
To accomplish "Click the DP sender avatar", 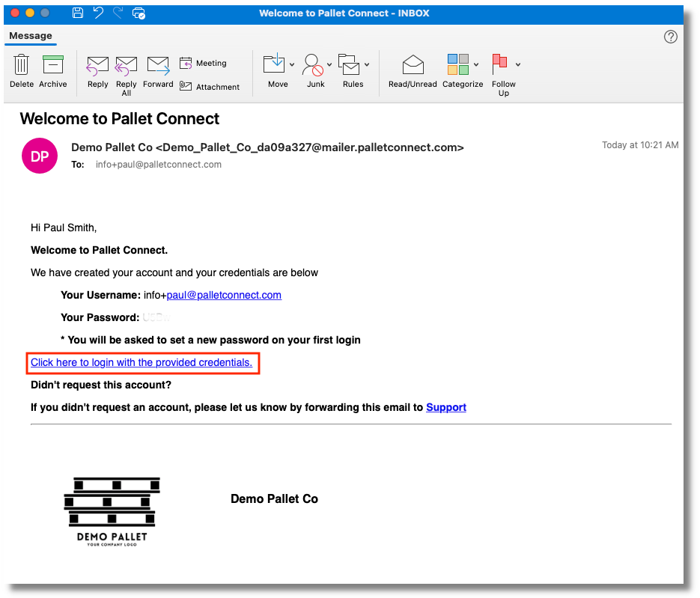I will [39, 156].
